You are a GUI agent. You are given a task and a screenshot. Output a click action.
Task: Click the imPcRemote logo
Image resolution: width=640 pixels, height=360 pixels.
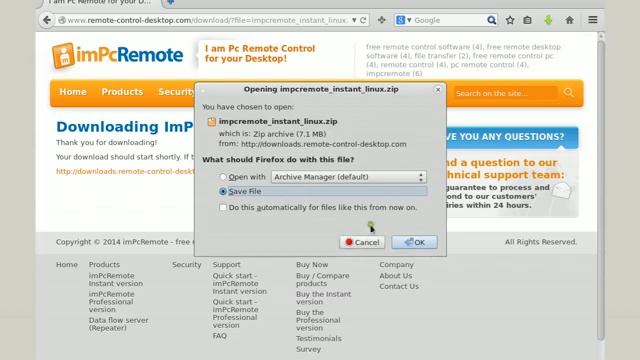(x=118, y=55)
